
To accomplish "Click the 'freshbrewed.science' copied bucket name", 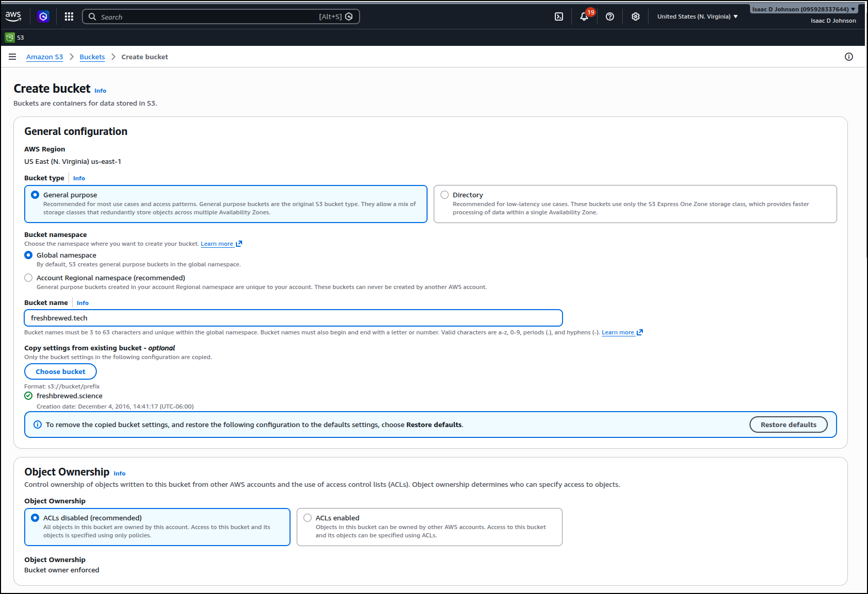I will [70, 396].
